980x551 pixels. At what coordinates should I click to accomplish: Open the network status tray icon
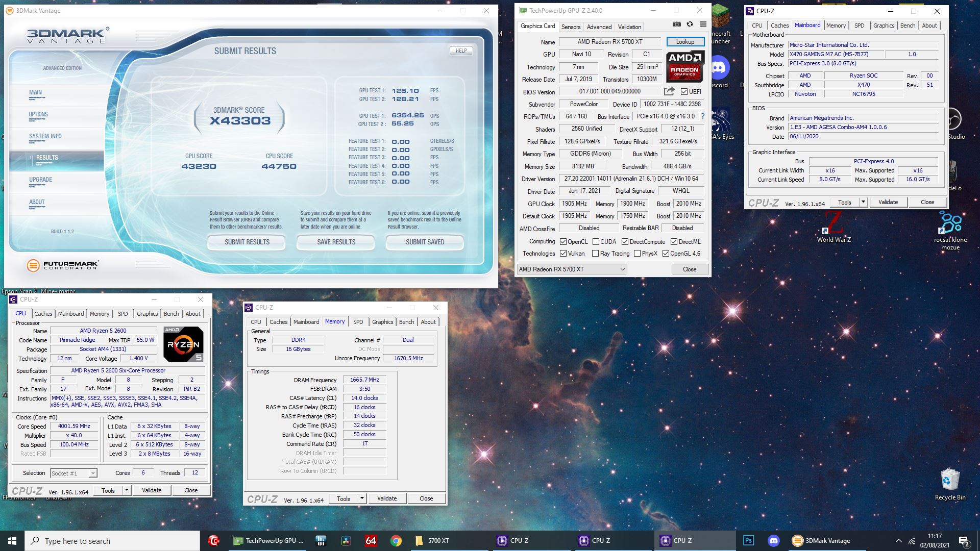(912, 541)
